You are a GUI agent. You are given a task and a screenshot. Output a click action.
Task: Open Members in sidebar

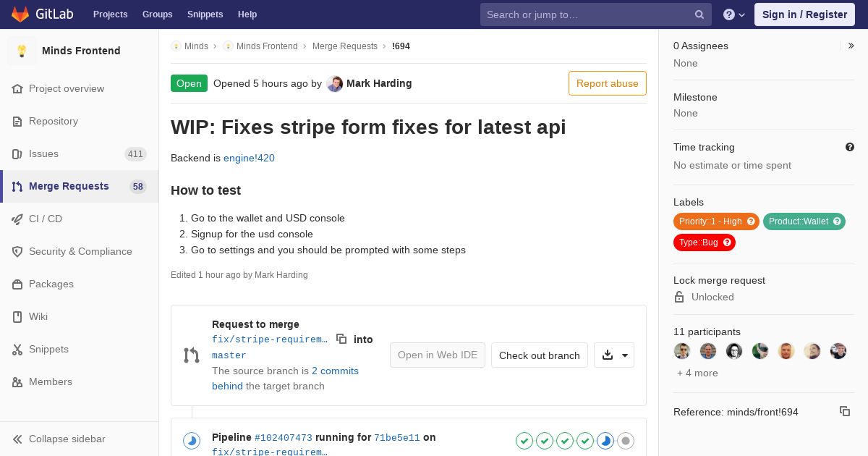79,381
